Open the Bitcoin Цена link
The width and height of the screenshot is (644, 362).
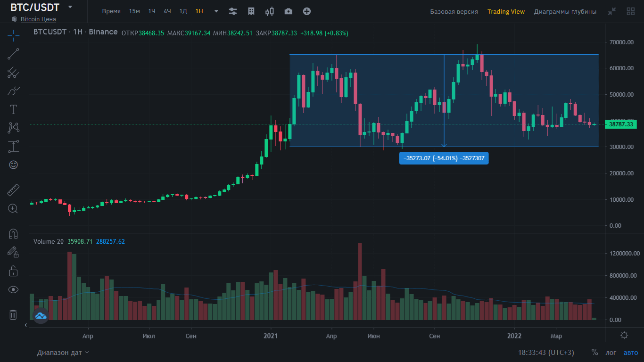point(38,19)
